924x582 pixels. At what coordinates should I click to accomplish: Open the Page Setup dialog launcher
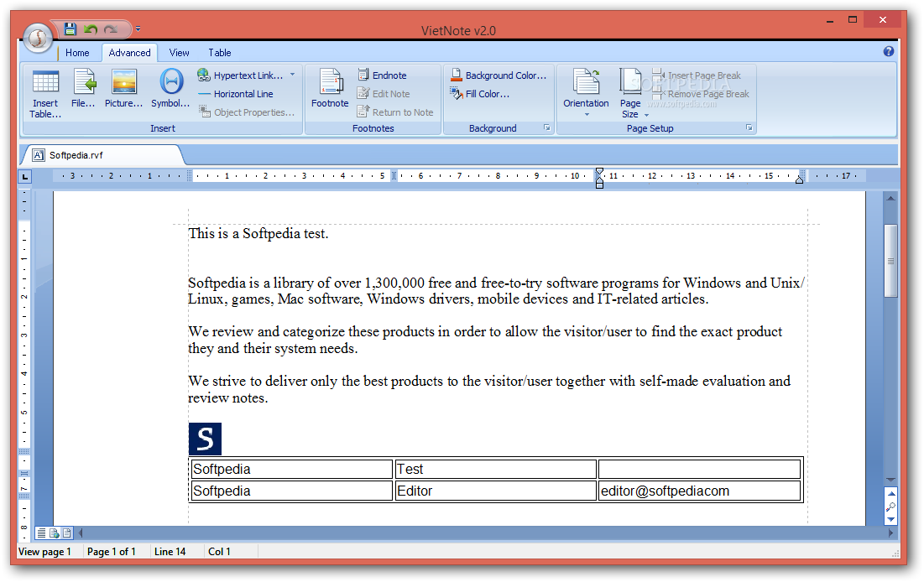coord(749,127)
